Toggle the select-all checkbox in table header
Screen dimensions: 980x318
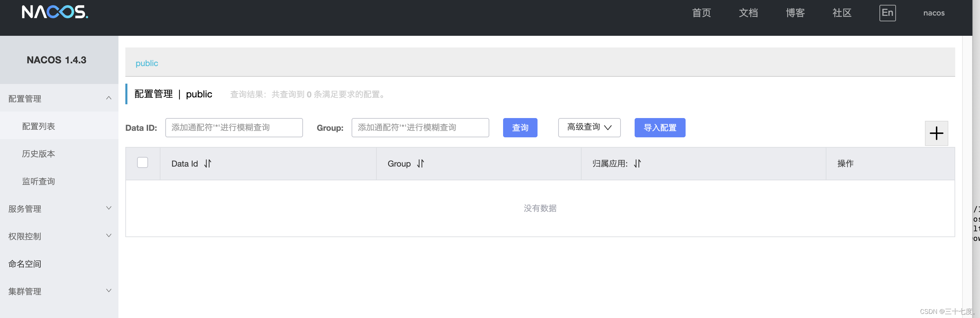click(x=143, y=163)
